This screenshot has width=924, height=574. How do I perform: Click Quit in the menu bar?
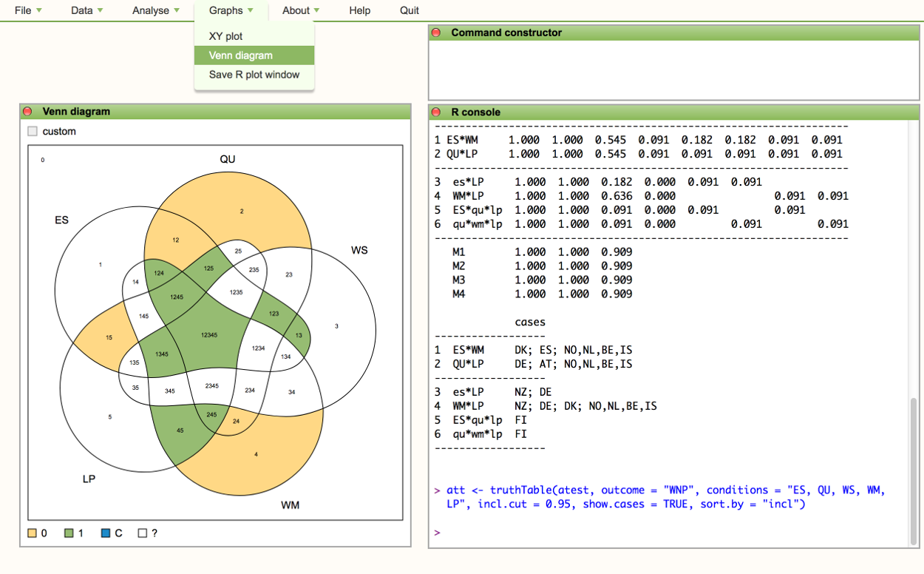[x=410, y=10]
